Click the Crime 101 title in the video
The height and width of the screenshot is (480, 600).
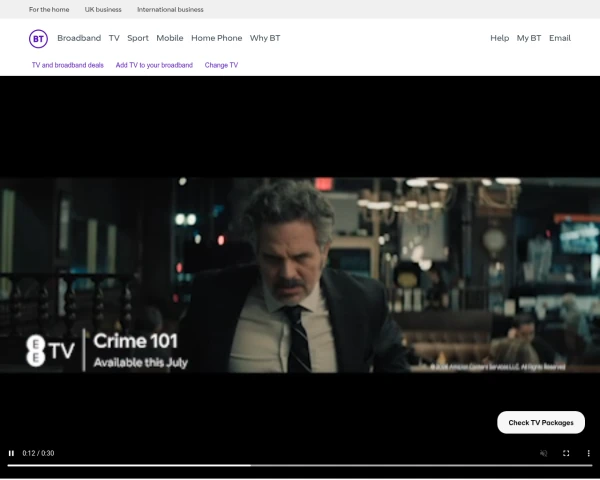[x=135, y=341]
